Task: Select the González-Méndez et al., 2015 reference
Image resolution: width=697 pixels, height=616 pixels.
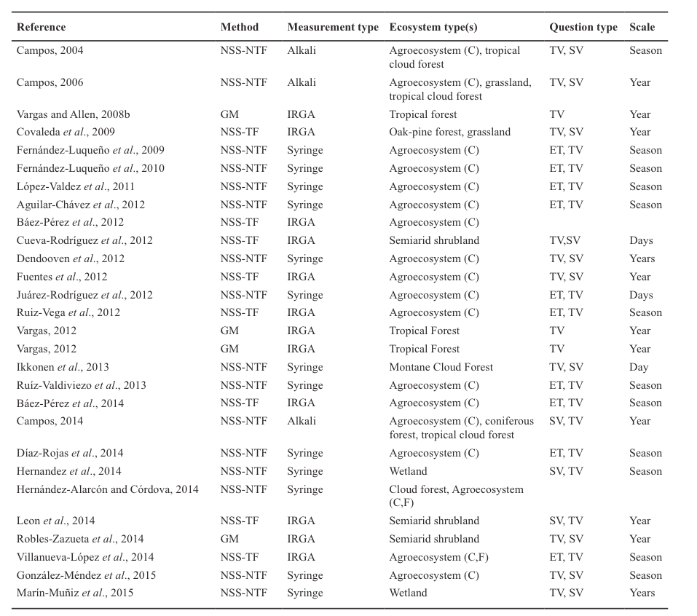Action: coord(84,575)
